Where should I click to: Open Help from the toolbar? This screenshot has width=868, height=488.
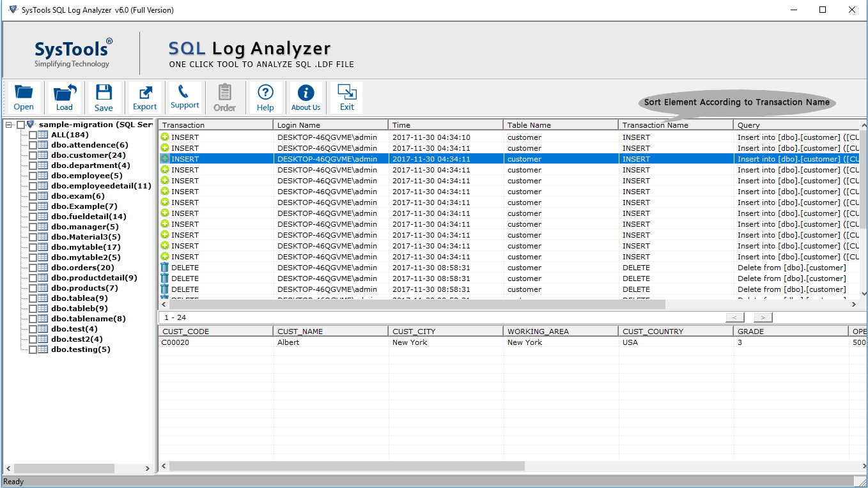tap(265, 98)
